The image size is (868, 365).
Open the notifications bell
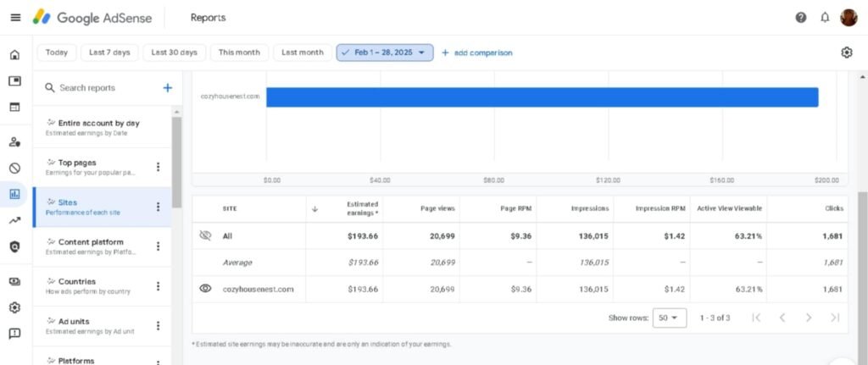click(825, 17)
